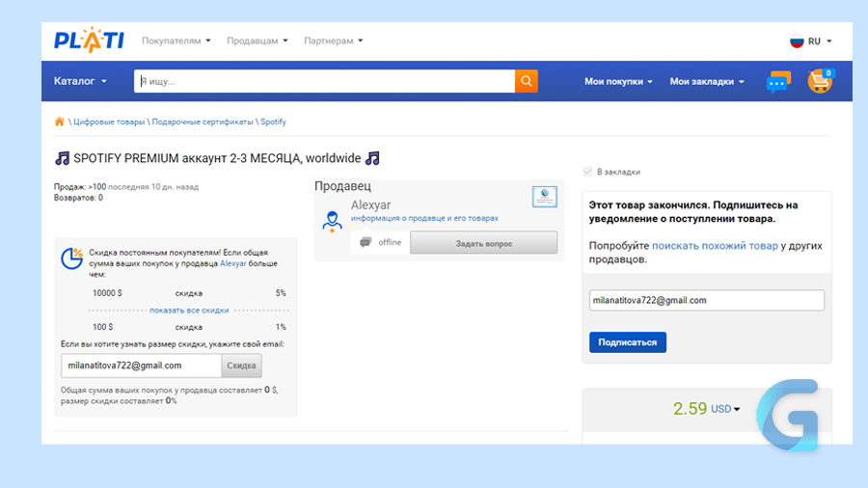Click the Russian flag icon

coord(797,41)
